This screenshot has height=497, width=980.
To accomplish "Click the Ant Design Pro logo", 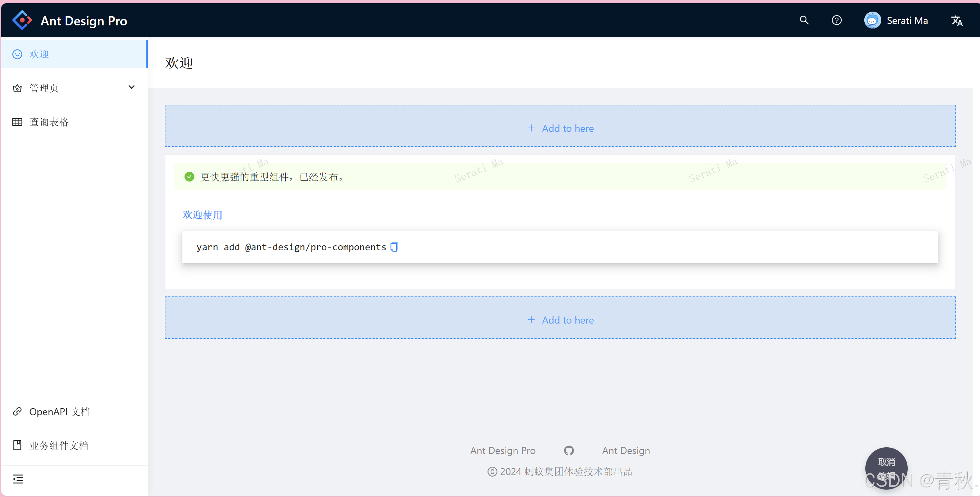I will tap(22, 20).
